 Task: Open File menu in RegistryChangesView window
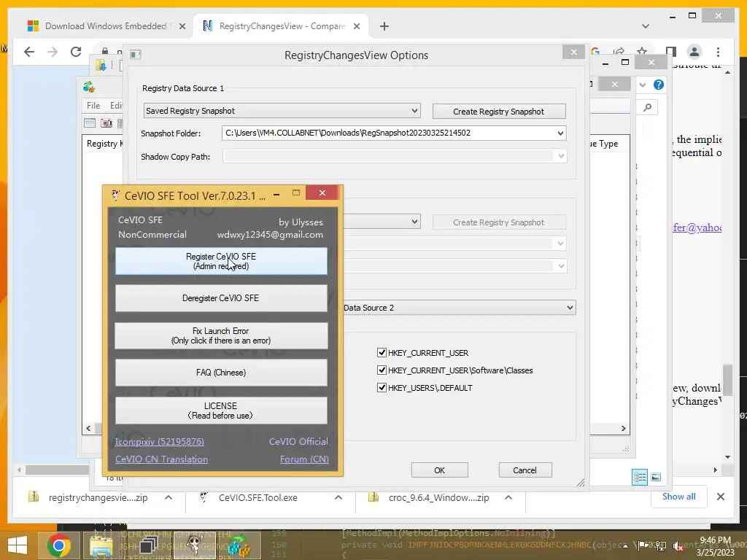tap(93, 105)
